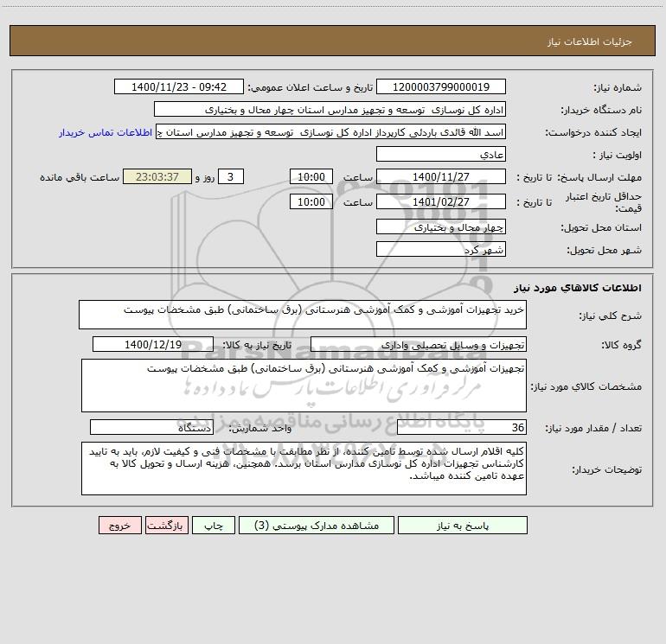Click unit of measure field 'دستگاه'
This screenshot has height=644, width=666.
click(x=151, y=427)
